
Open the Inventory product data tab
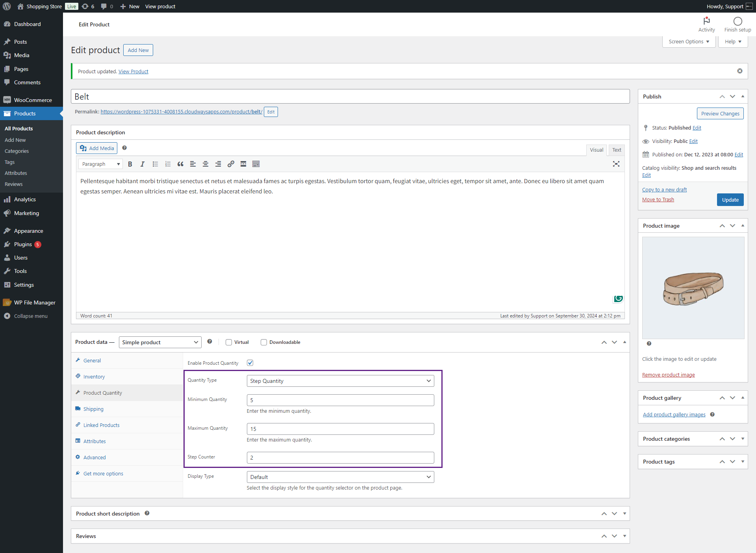[x=94, y=377]
